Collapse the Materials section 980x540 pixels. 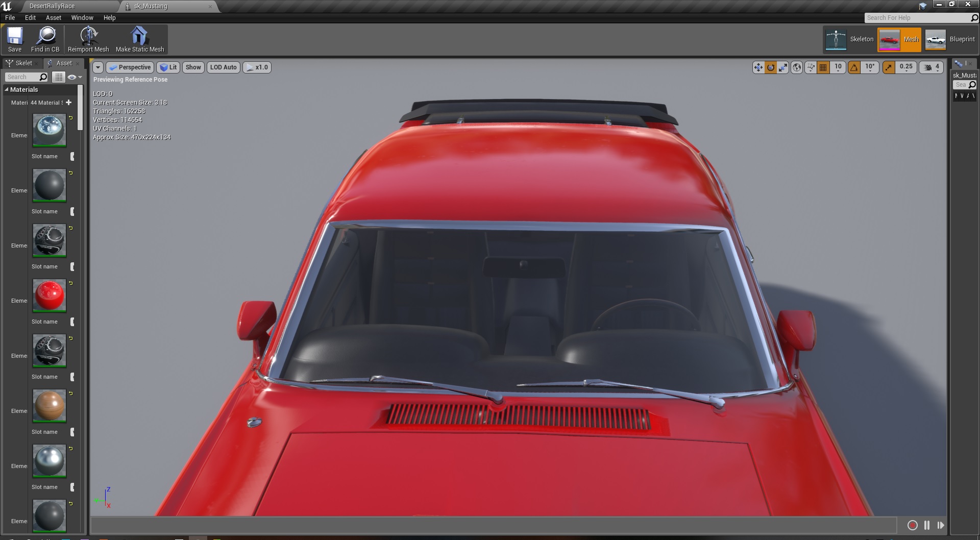coord(6,89)
